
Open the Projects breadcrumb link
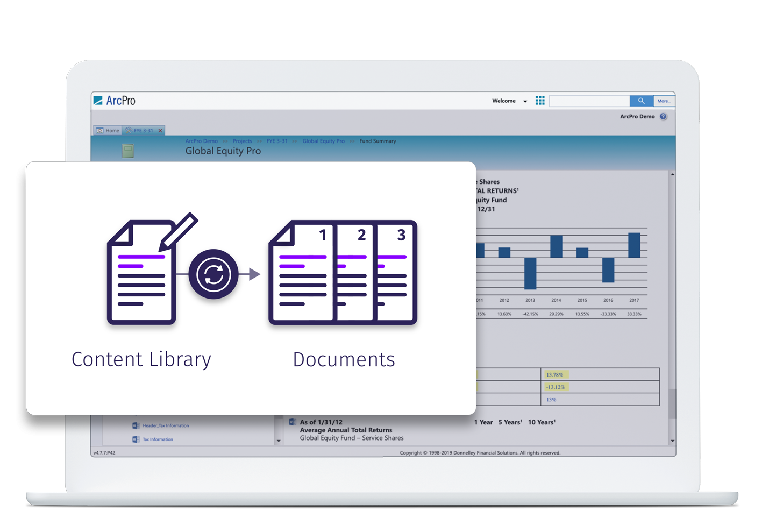242,141
